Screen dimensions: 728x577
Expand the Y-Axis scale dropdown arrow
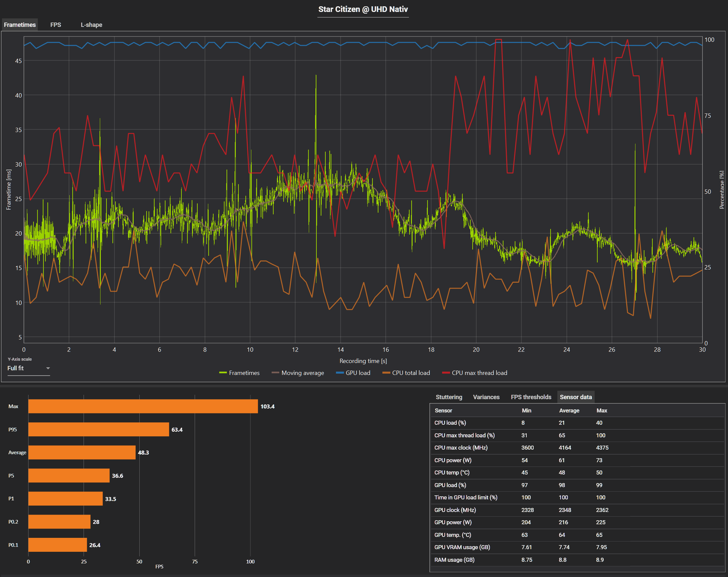(48, 368)
